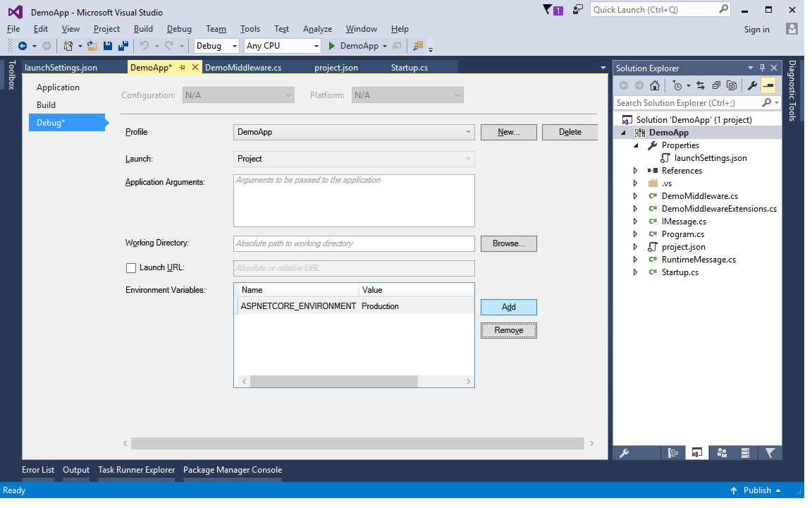Click the Open File folder icon
The height and width of the screenshot is (508, 812).
[x=92, y=46]
